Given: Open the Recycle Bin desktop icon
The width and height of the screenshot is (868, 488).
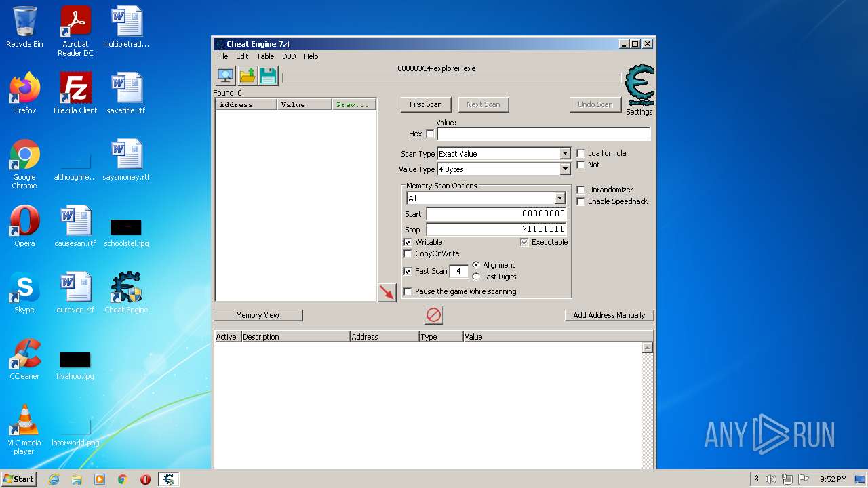Looking at the screenshot, I should (24, 27).
